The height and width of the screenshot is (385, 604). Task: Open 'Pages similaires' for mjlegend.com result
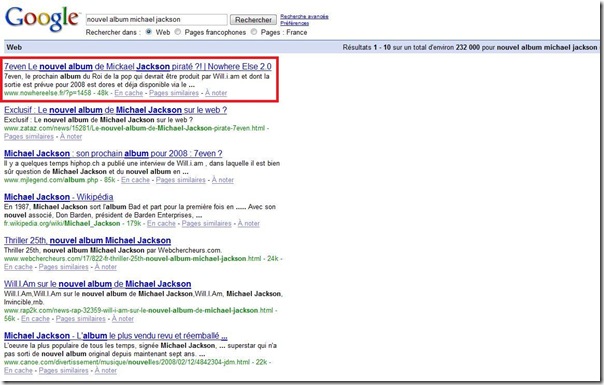pos(181,180)
